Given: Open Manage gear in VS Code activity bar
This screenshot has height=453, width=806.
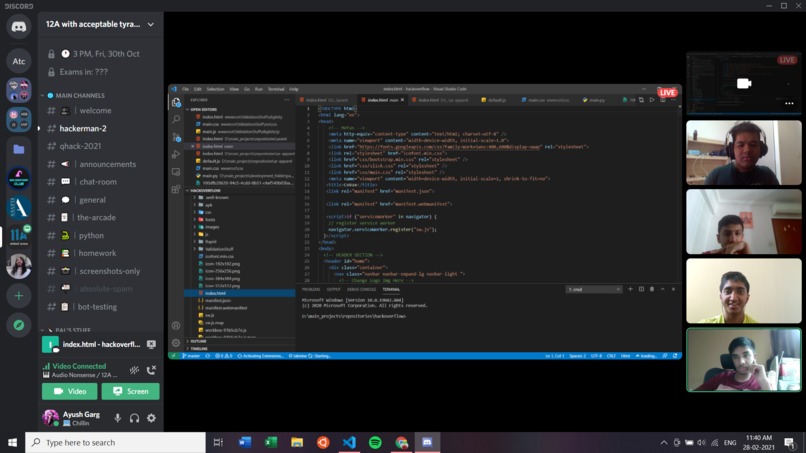Looking at the screenshot, I should click(x=176, y=342).
